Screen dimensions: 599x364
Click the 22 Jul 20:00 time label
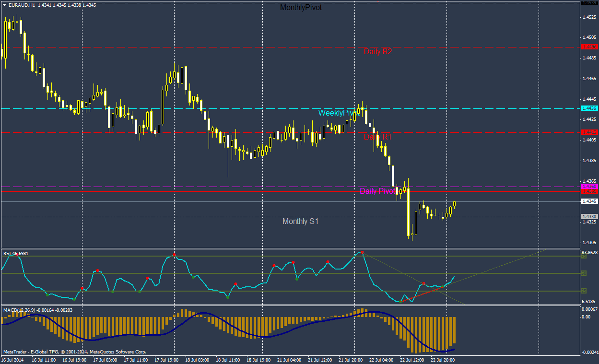tap(443, 359)
